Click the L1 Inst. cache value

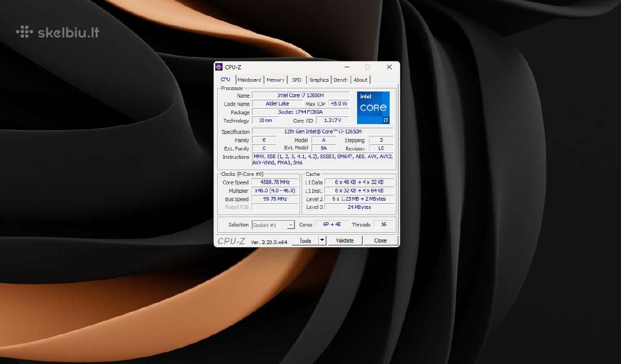point(359,191)
